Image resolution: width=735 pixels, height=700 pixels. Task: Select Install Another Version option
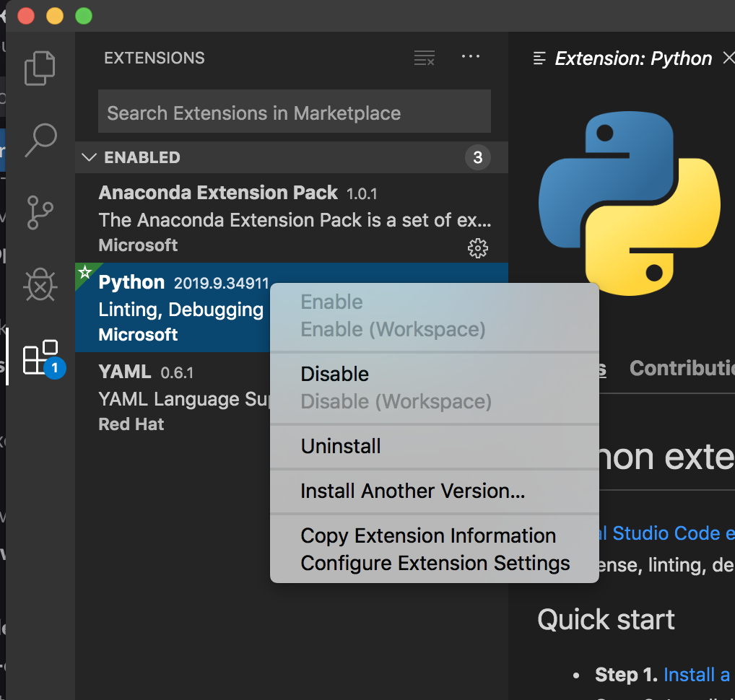[x=412, y=491]
